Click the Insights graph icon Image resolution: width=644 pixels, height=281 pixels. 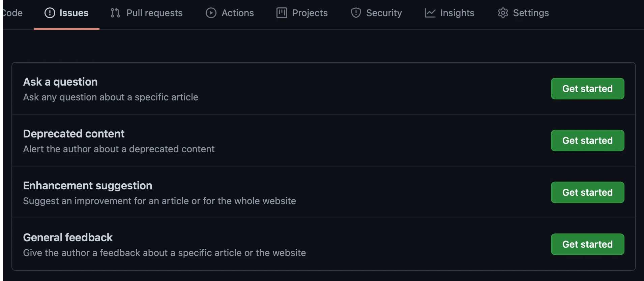coord(430,13)
